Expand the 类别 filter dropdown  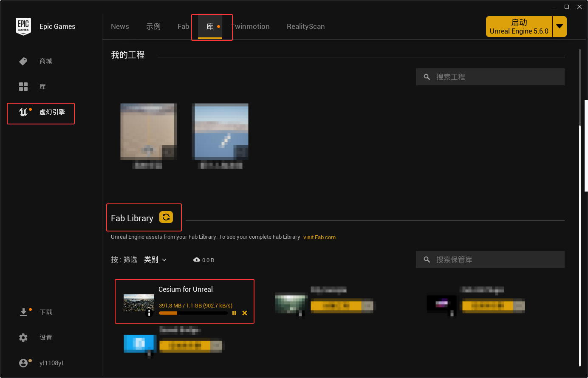tap(155, 260)
